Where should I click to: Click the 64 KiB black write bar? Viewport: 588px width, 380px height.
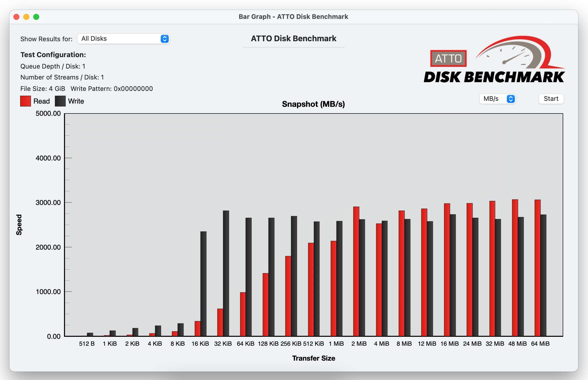click(x=249, y=277)
